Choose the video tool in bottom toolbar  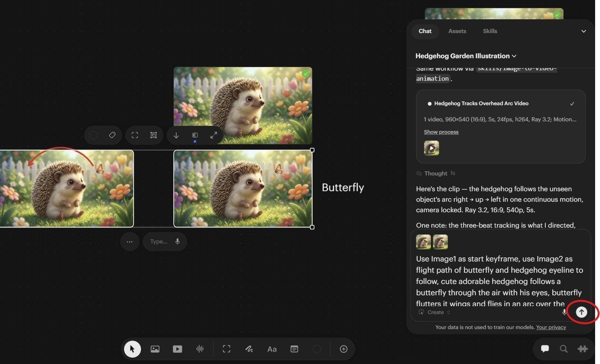pos(177,349)
